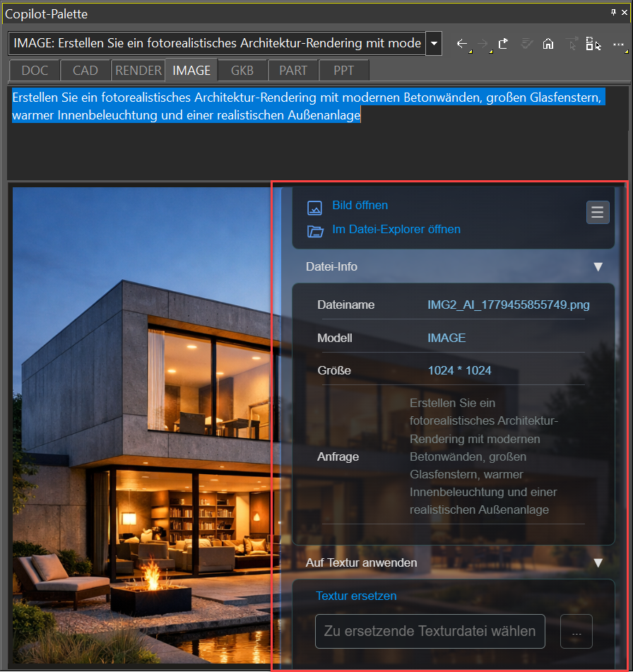Click the folder icon for Datei-Explorer
Image resolution: width=633 pixels, height=672 pixels.
click(315, 232)
